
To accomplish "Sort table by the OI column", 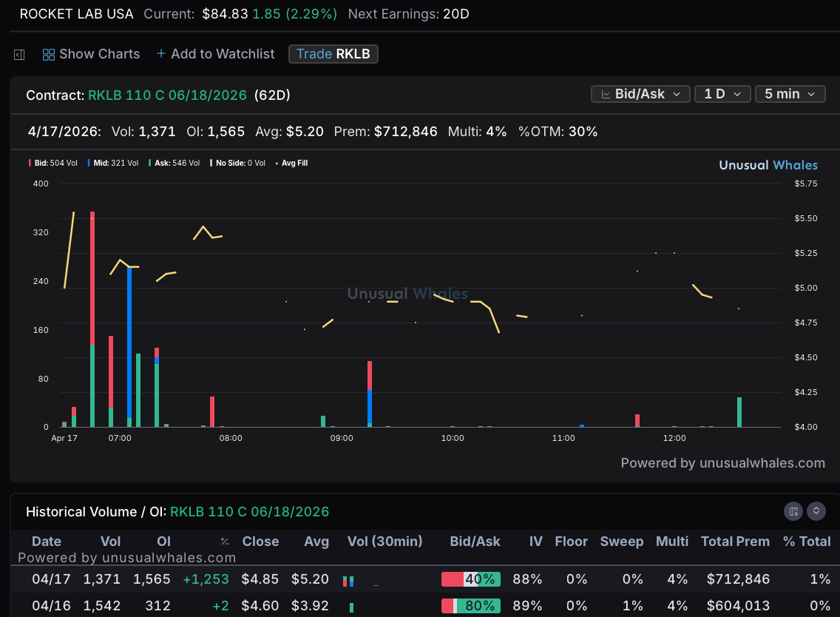I will (163, 542).
